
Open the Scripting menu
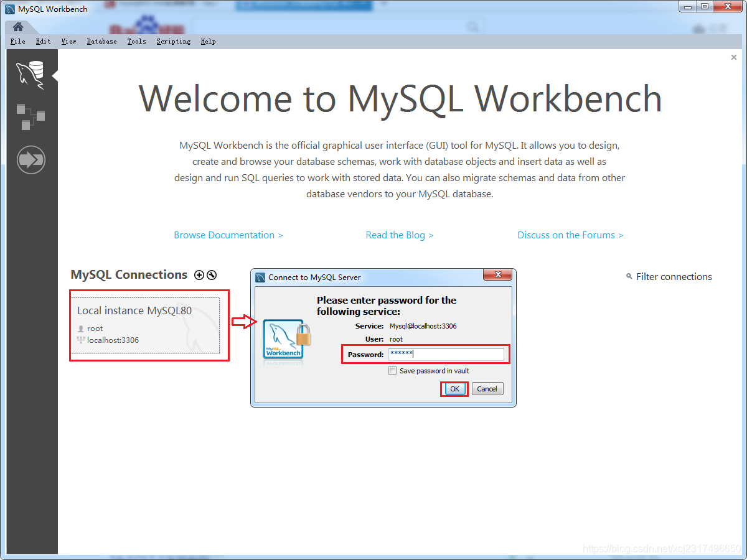coord(173,41)
